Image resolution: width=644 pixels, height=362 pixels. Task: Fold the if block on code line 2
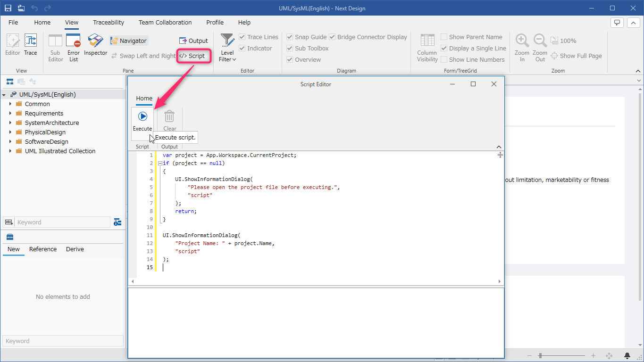click(160, 163)
